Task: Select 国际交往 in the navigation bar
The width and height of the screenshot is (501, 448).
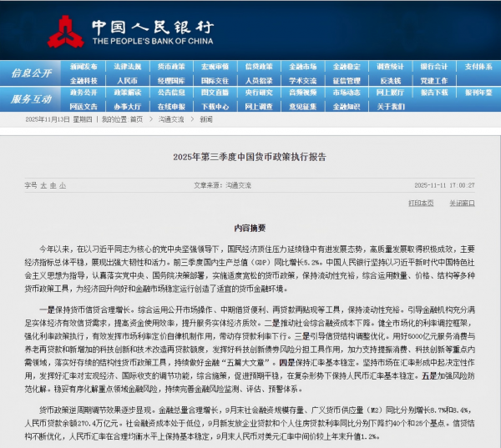Action: [215, 81]
